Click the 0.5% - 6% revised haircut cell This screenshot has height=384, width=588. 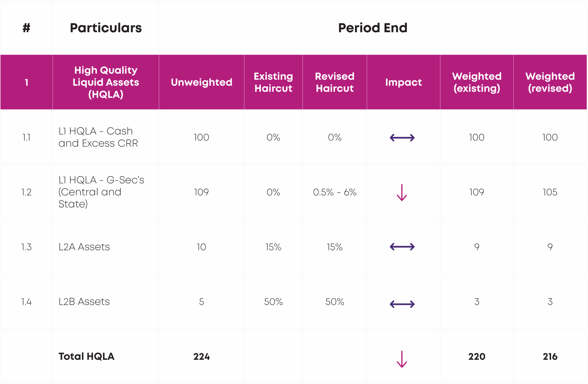coord(334,192)
